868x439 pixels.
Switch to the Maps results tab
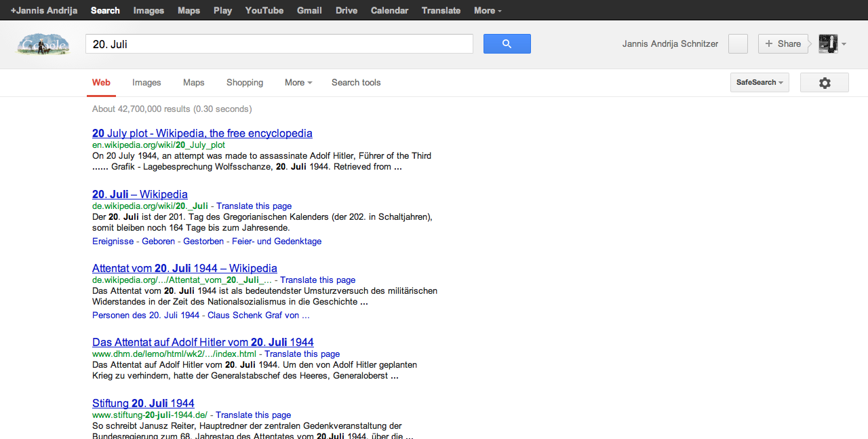[x=193, y=83]
